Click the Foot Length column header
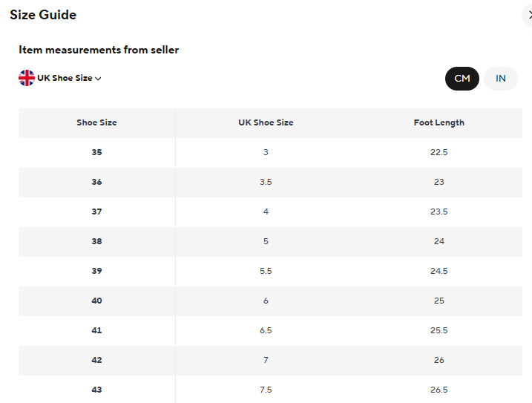The image size is (532, 403). coord(439,122)
